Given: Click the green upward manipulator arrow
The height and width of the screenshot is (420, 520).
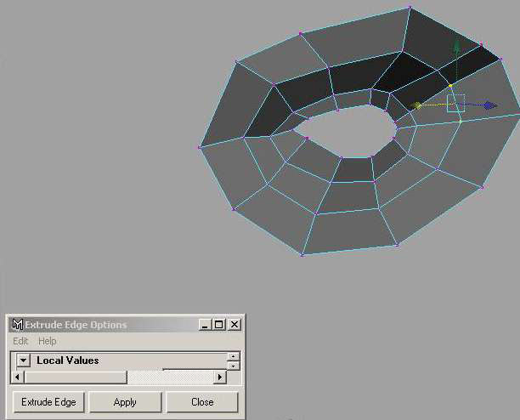Looking at the screenshot, I should coord(456,48).
